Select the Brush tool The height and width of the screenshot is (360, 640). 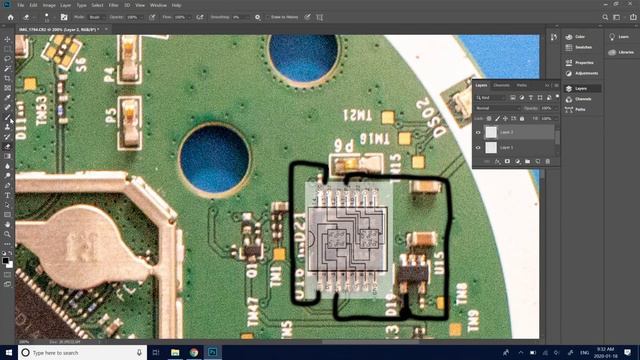pyautogui.click(x=7, y=118)
